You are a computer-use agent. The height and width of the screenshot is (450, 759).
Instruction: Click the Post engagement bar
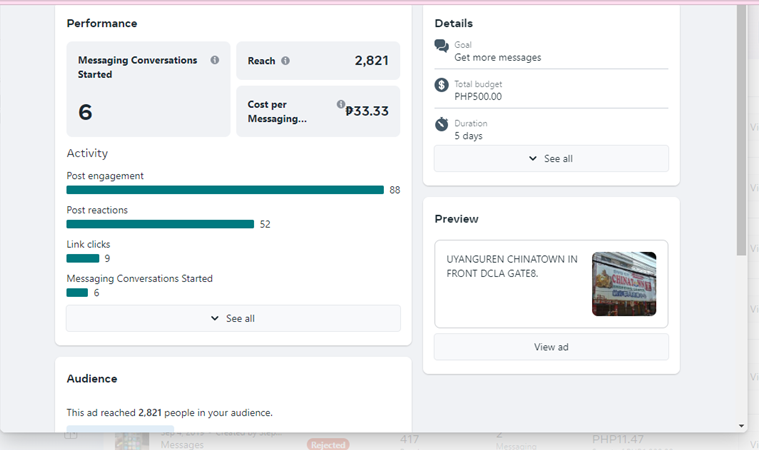pyautogui.click(x=225, y=190)
